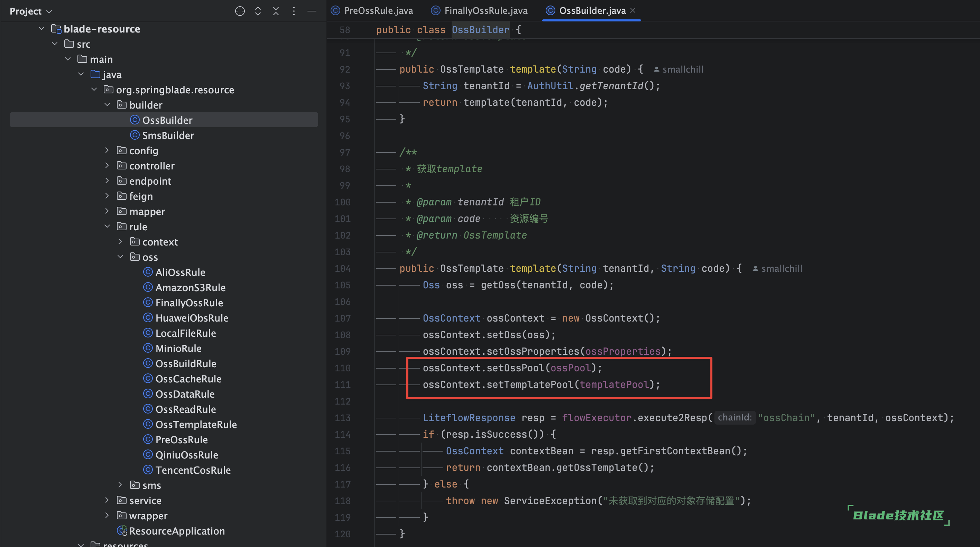Select SmsBuilder class icon in tree

pyautogui.click(x=135, y=135)
